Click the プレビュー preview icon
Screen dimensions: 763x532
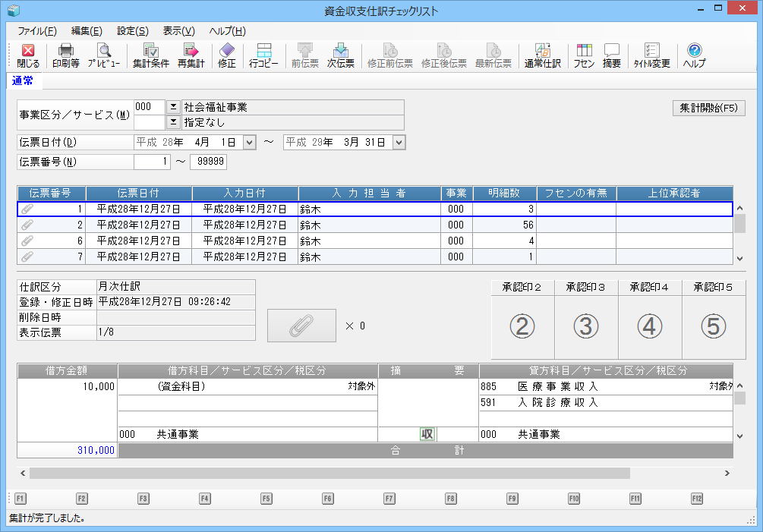102,55
